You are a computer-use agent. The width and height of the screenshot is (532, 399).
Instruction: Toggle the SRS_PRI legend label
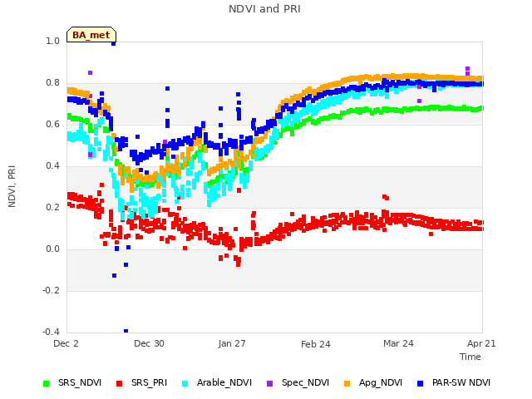click(x=150, y=382)
